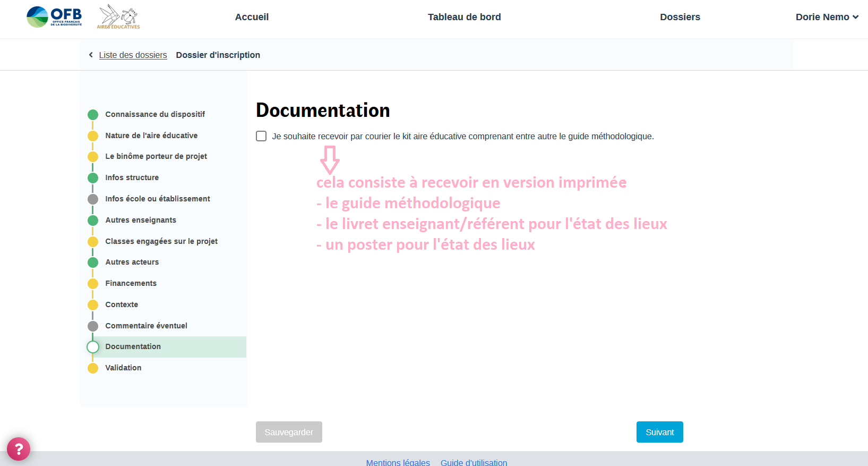868x466 pixels.
Task: Click the OFB logo
Action: pos(54,17)
